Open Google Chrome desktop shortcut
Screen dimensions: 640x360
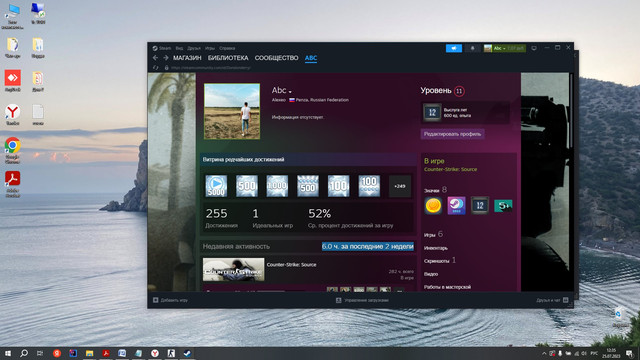click(x=13, y=150)
